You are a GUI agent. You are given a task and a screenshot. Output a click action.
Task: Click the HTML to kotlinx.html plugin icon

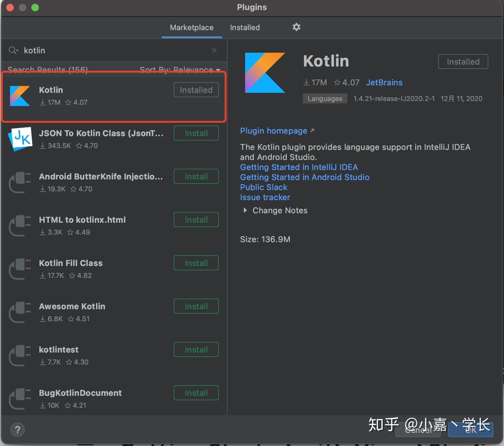tap(20, 225)
